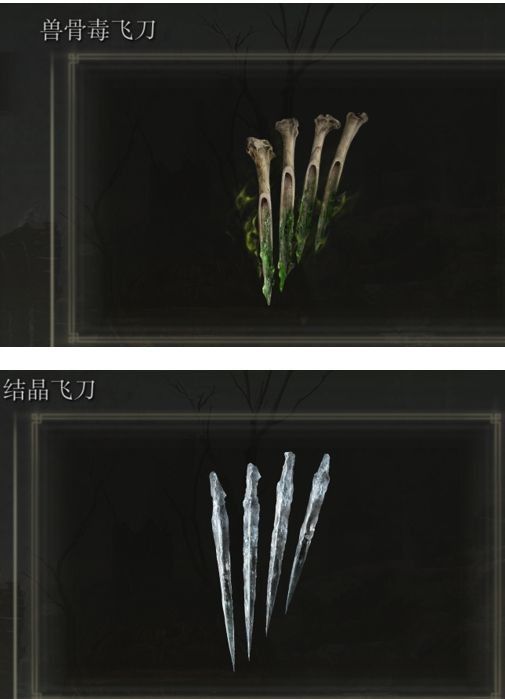505x699 pixels.
Task: Click the 兽骨毒飞刀 title text
Action: 98,30
